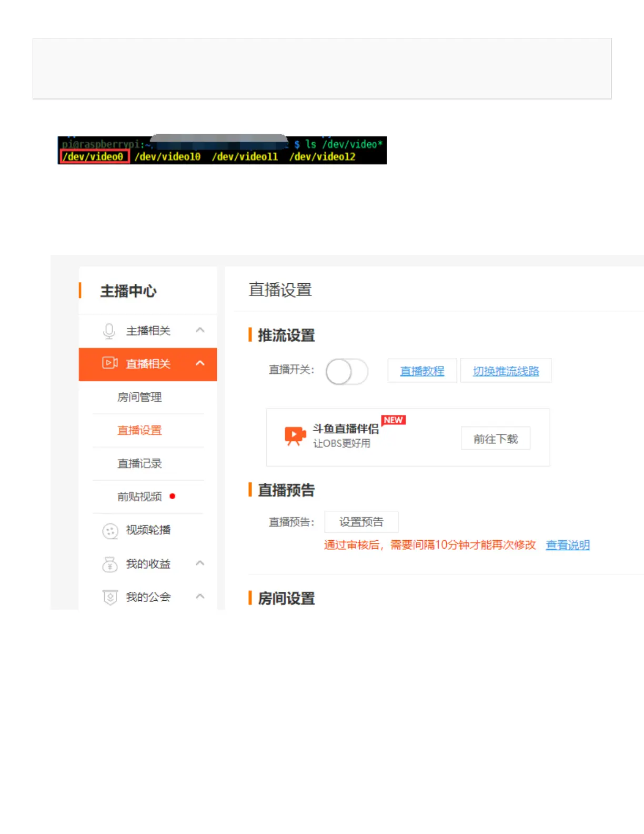Click the money bag icon beside 我的收益
Screen dimensions: 644x834
coord(109,564)
